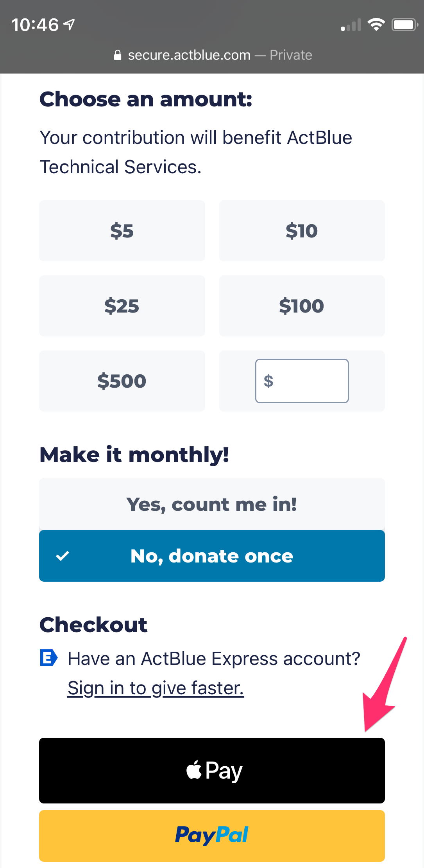
Task: Click the ActBlue Express "E" logo icon
Action: tap(49, 658)
